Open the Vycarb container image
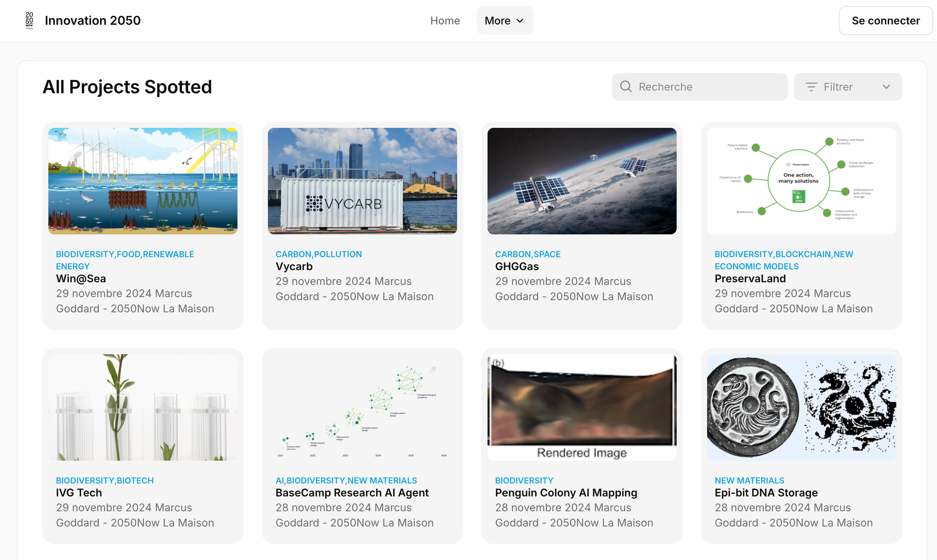The width and height of the screenshot is (937, 560). 362,181
